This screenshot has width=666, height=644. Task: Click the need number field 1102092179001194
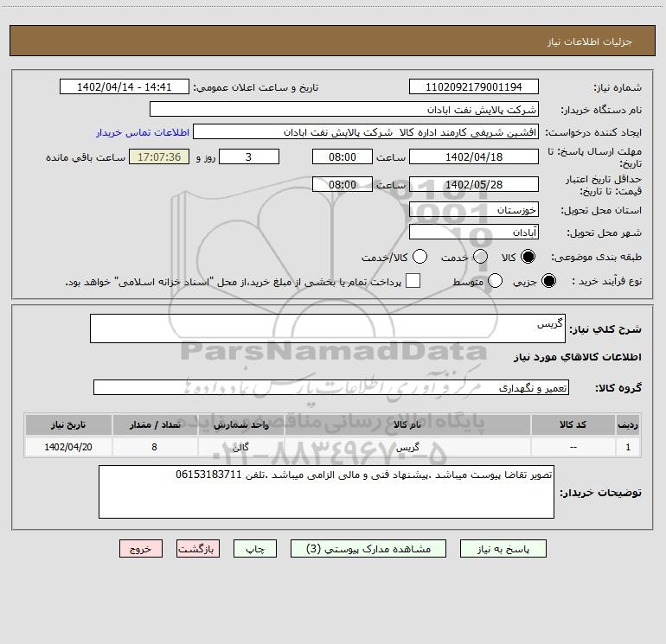point(474,87)
